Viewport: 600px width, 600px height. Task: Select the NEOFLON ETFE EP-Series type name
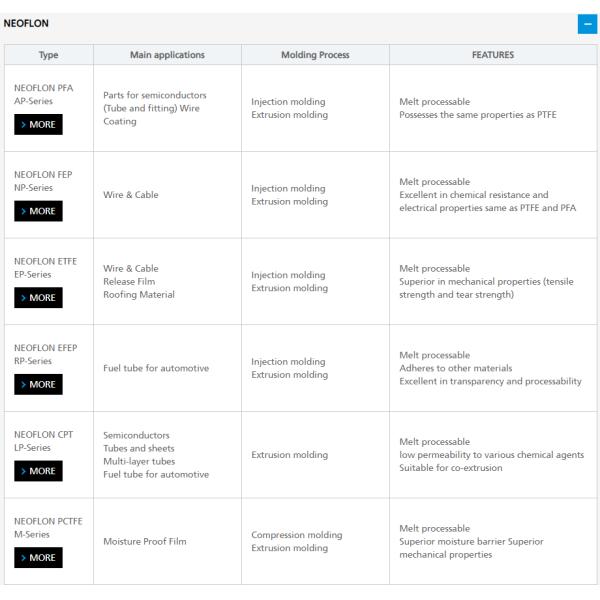click(45, 268)
